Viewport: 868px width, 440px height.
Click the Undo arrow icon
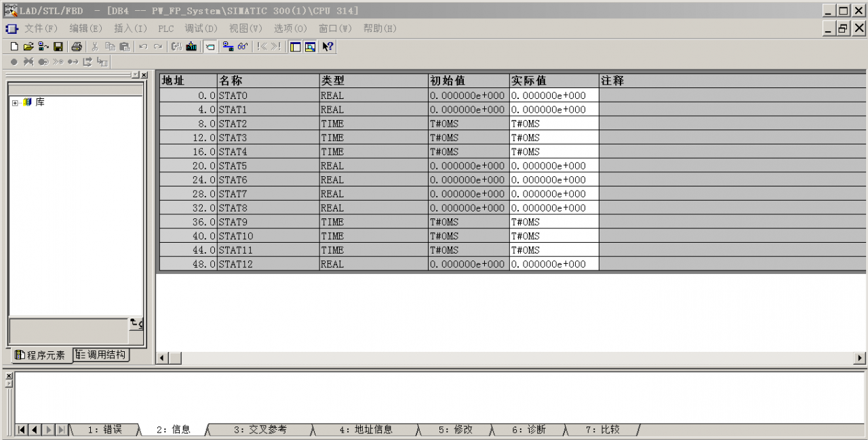[x=143, y=47]
